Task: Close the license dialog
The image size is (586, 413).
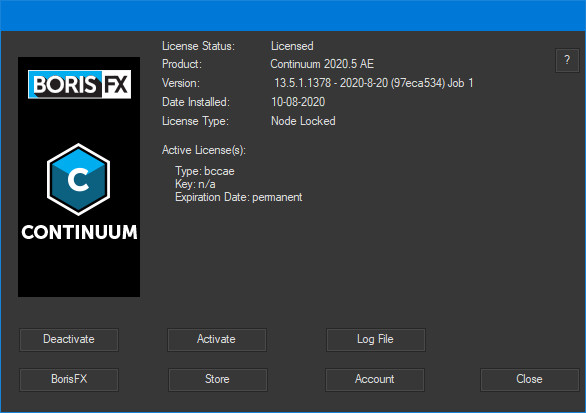Action: tap(530, 379)
